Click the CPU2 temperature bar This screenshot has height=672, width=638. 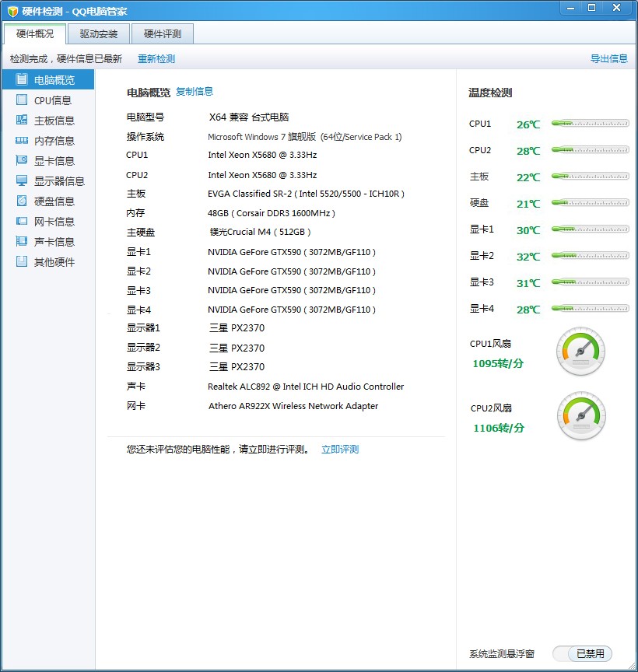(591, 149)
